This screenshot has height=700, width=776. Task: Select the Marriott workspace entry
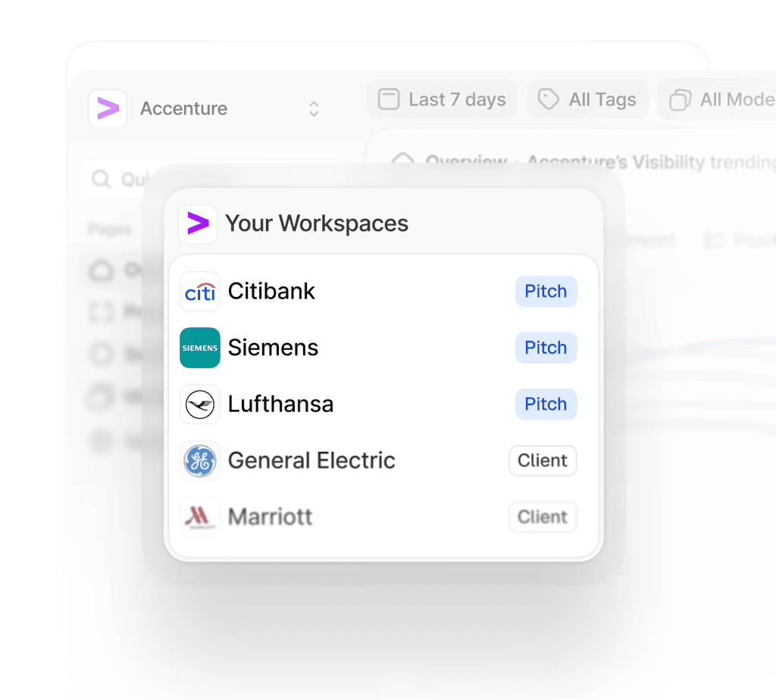[x=270, y=517]
